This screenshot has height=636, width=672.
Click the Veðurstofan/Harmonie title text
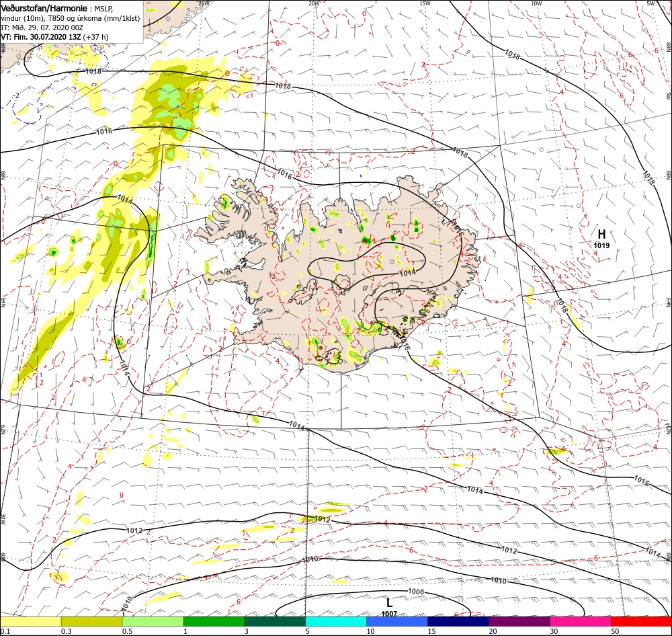pos(44,9)
